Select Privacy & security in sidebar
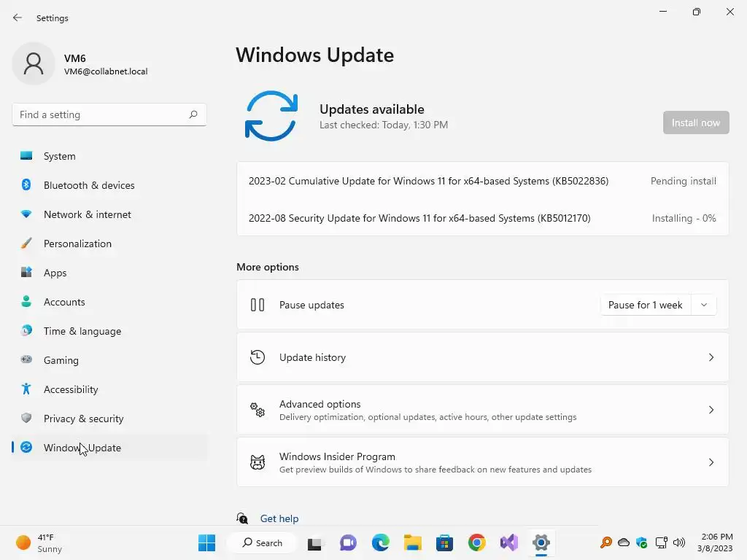 (x=109, y=419)
